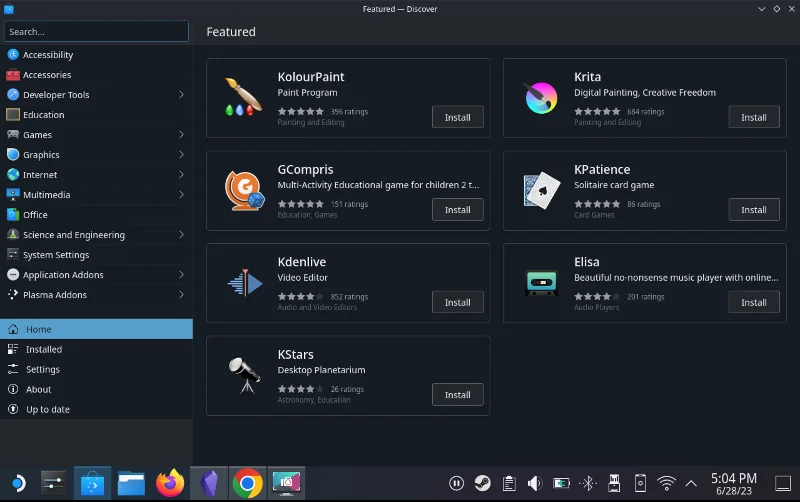The height and width of the screenshot is (502, 800).
Task: Open the Dolphin file manager taskbar icon
Action: [131, 483]
